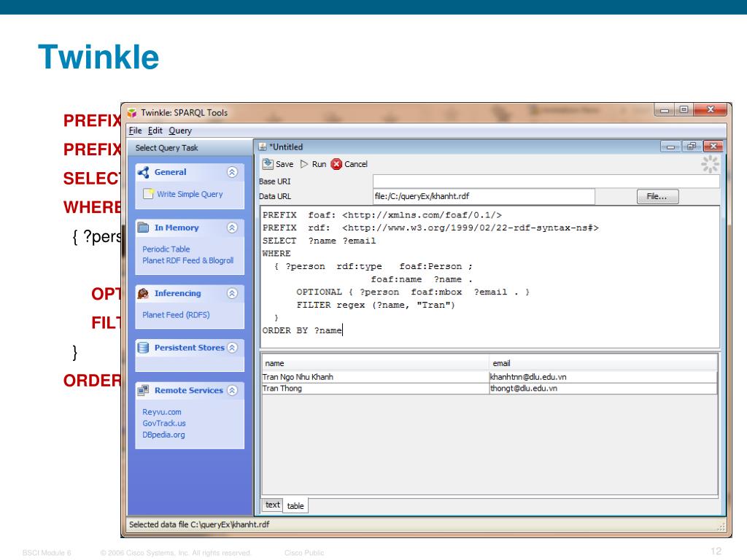Select the Tran Thong name cell
This screenshot has height=560, width=747.
376,388
